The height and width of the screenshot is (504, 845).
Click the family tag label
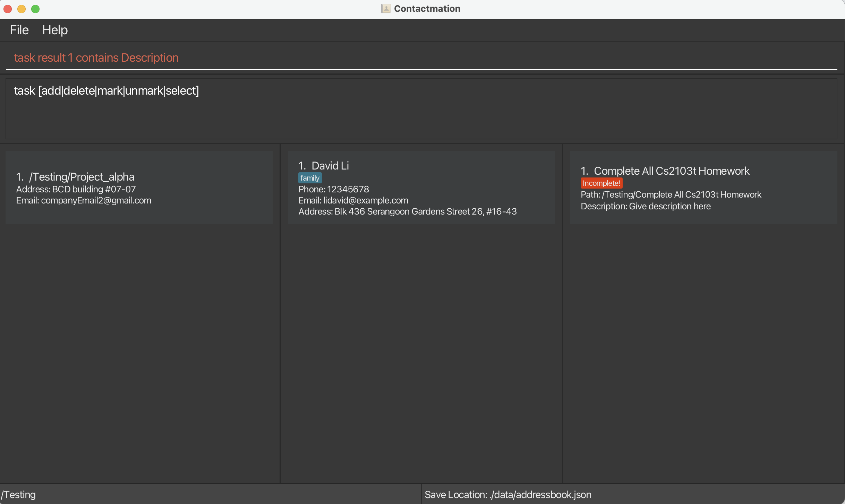pyautogui.click(x=310, y=178)
